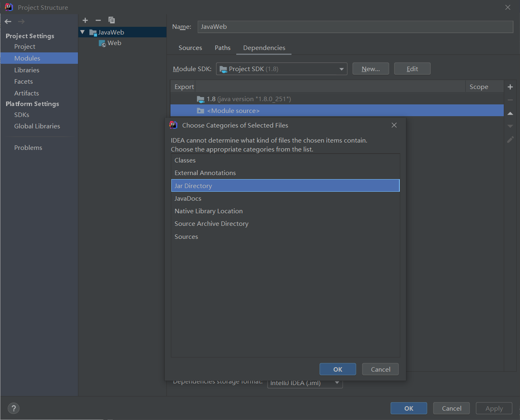Copy the selected module icon
The image size is (520, 420).
coord(112,20)
